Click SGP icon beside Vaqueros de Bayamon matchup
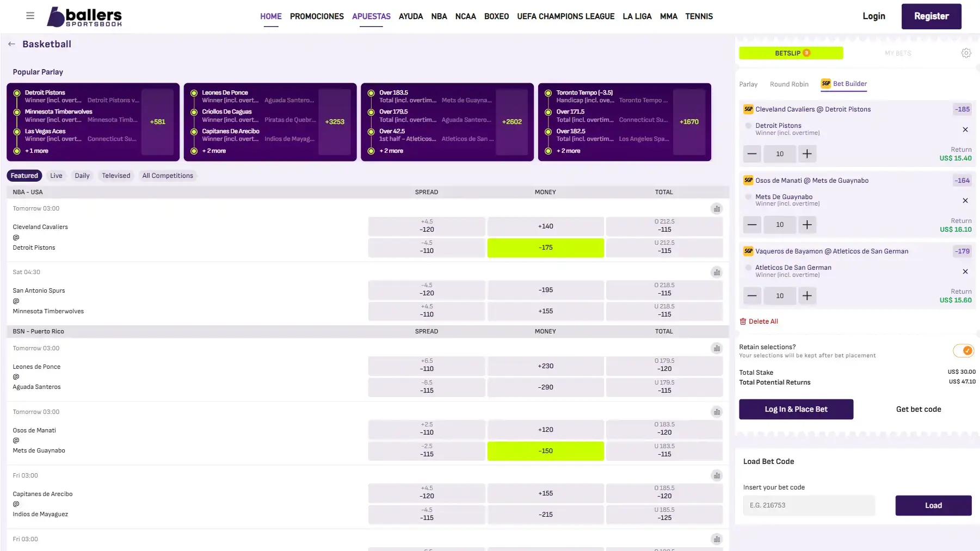 (748, 251)
